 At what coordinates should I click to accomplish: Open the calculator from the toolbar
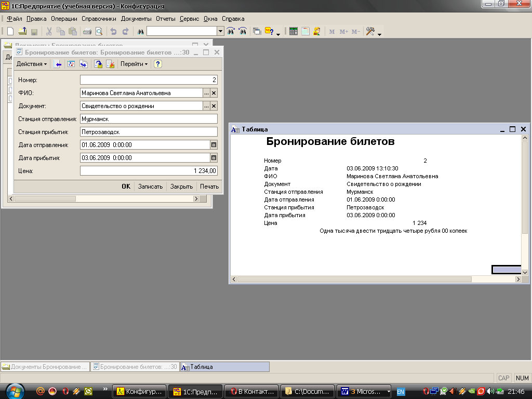(x=293, y=32)
